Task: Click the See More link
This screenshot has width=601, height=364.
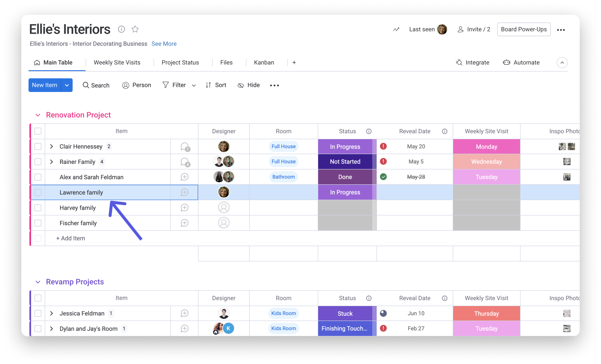Action: pos(164,44)
